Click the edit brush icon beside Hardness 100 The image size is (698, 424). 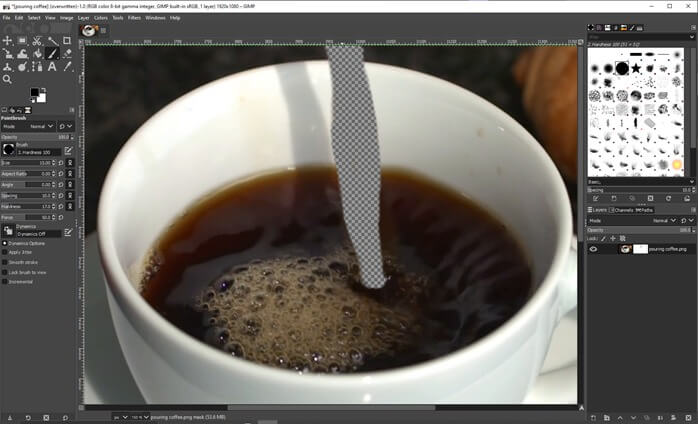[x=68, y=151]
